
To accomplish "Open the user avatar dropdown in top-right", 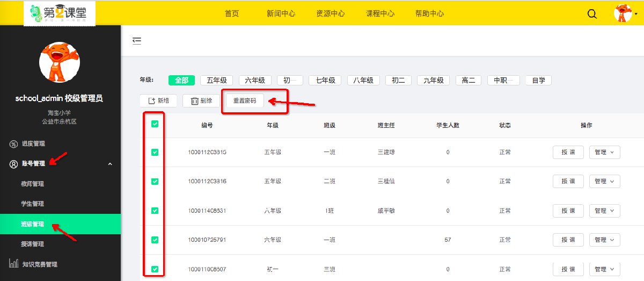I will [x=623, y=13].
